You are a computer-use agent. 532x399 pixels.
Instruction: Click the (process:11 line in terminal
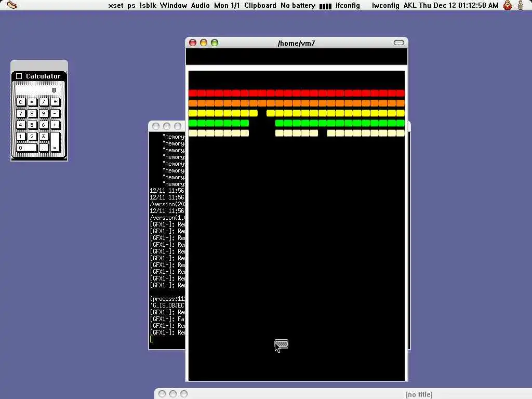click(x=167, y=299)
